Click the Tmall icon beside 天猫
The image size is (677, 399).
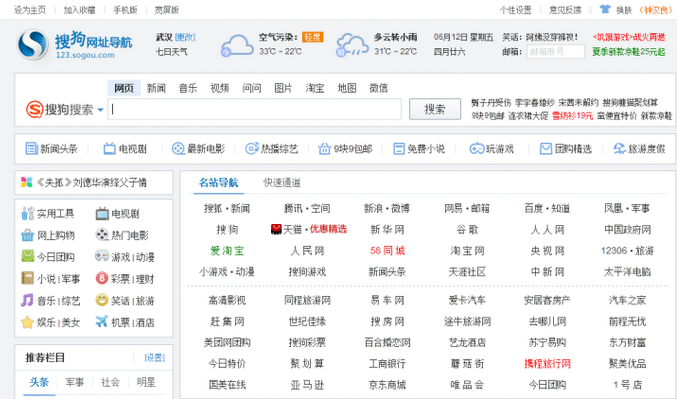pyautogui.click(x=276, y=229)
